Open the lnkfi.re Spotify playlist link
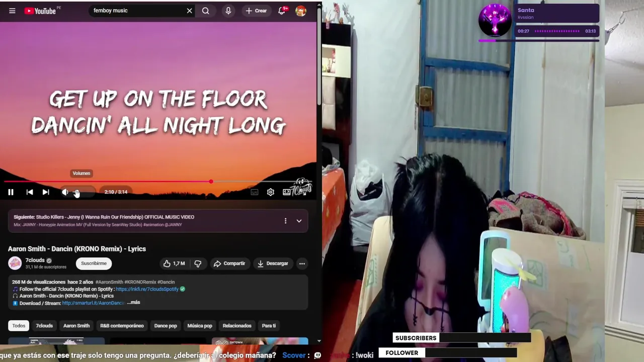644x362 pixels. [147, 289]
